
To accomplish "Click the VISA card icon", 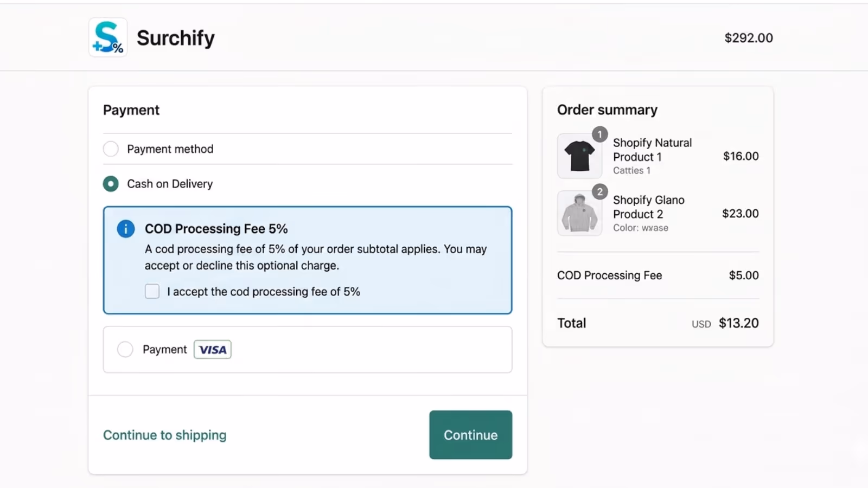I will click(x=213, y=350).
